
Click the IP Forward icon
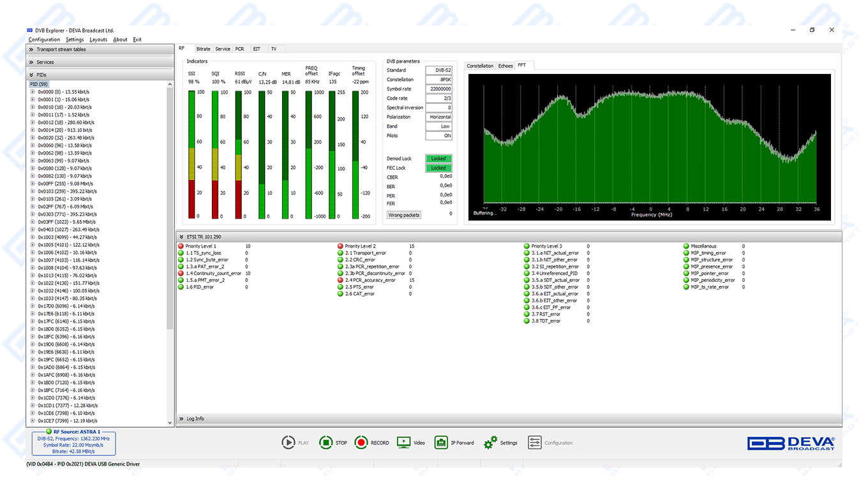tap(441, 443)
